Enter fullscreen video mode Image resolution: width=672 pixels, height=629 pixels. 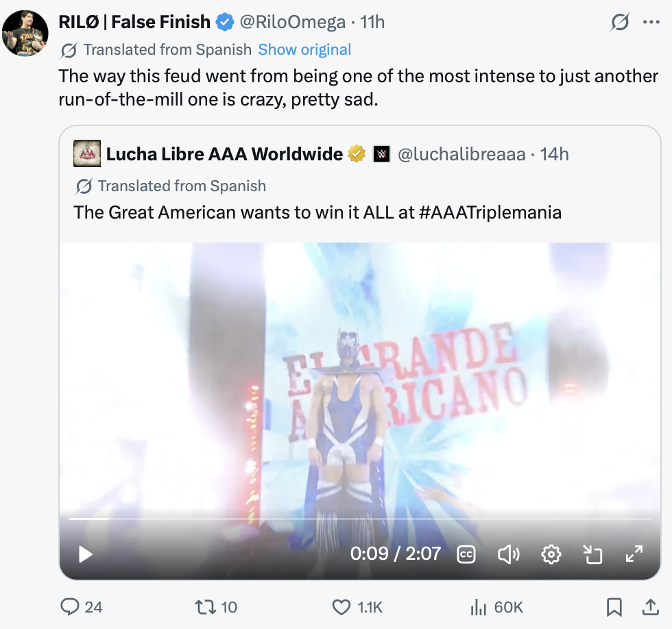634,554
